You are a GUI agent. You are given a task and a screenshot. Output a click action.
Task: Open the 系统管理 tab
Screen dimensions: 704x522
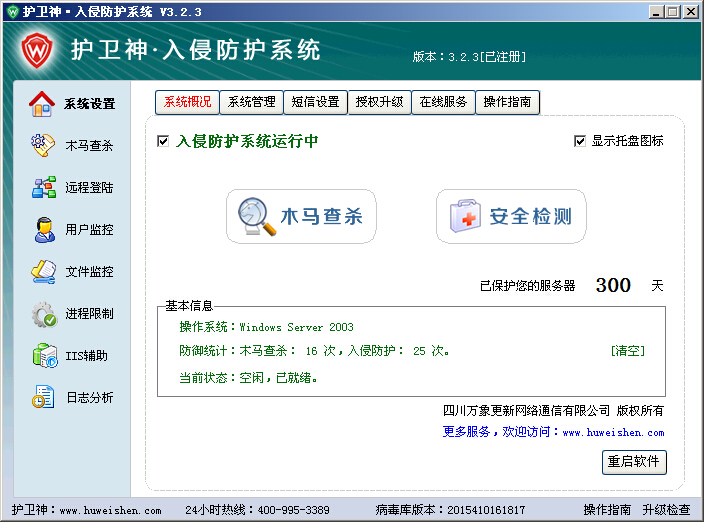point(251,102)
